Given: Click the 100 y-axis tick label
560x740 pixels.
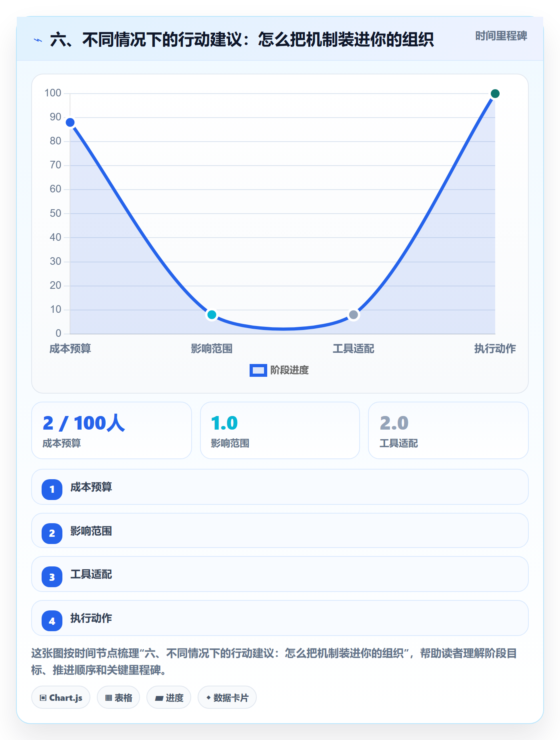Looking at the screenshot, I should [x=53, y=93].
